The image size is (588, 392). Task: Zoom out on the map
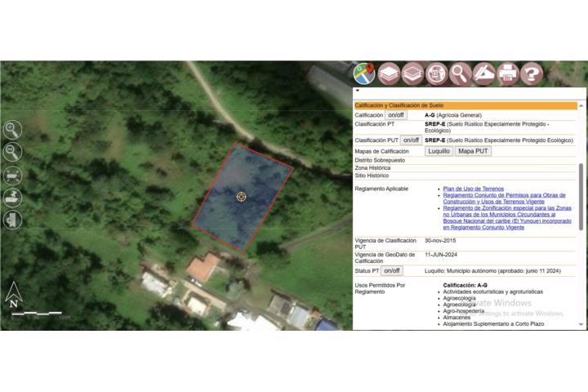coord(13,152)
